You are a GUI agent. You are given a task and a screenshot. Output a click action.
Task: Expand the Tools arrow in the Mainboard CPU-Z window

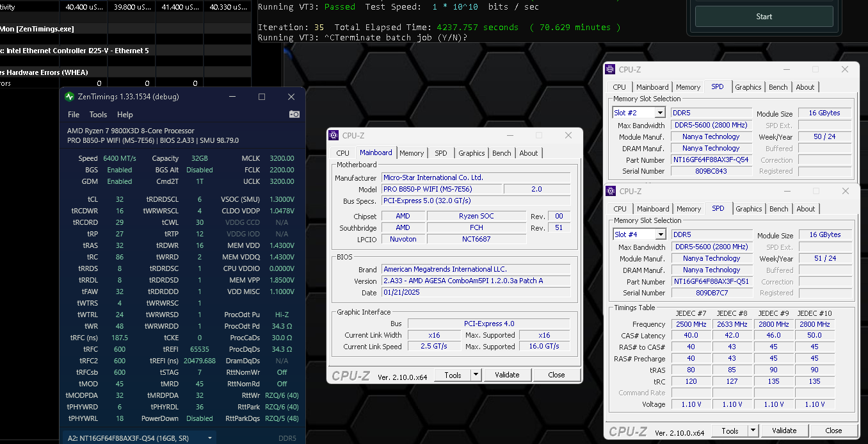[476, 375]
